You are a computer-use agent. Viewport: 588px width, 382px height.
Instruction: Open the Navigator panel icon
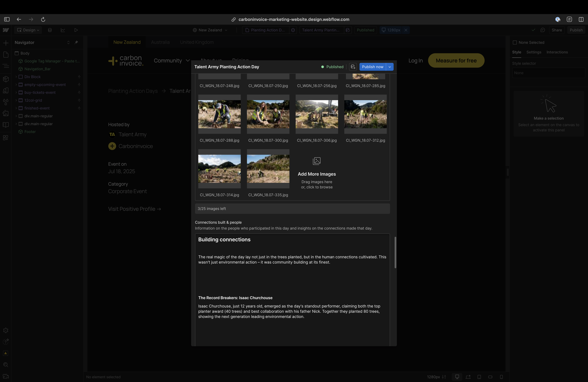(x=6, y=66)
